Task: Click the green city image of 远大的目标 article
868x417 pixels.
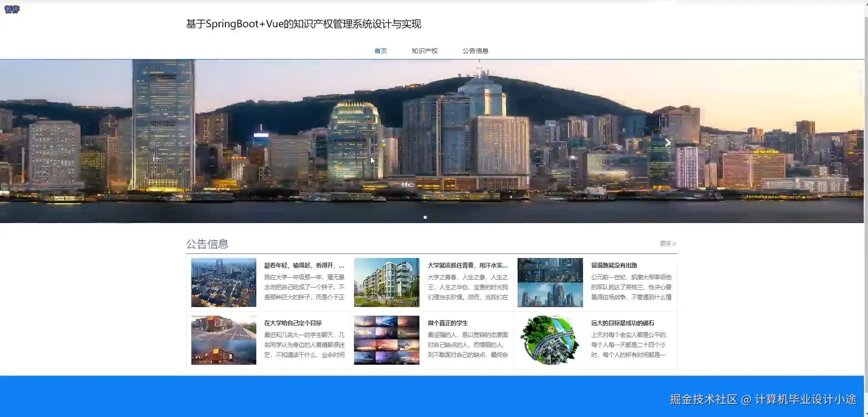Action: (x=549, y=340)
